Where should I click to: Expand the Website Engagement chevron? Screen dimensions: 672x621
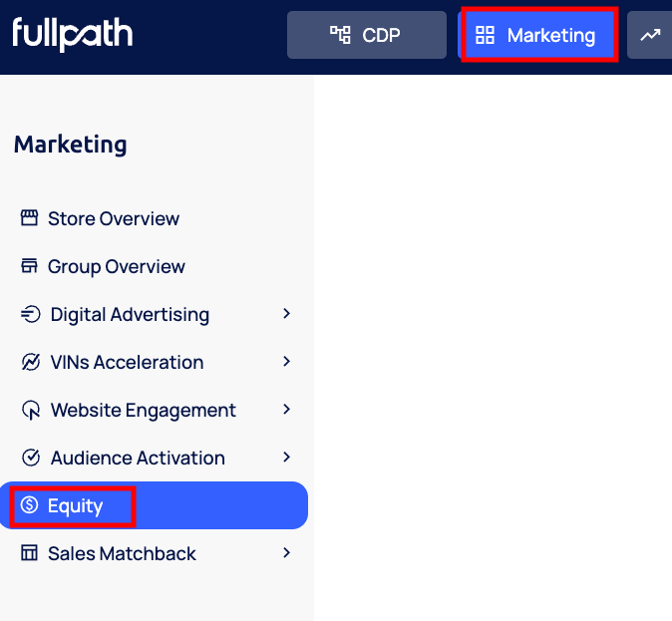(x=286, y=410)
